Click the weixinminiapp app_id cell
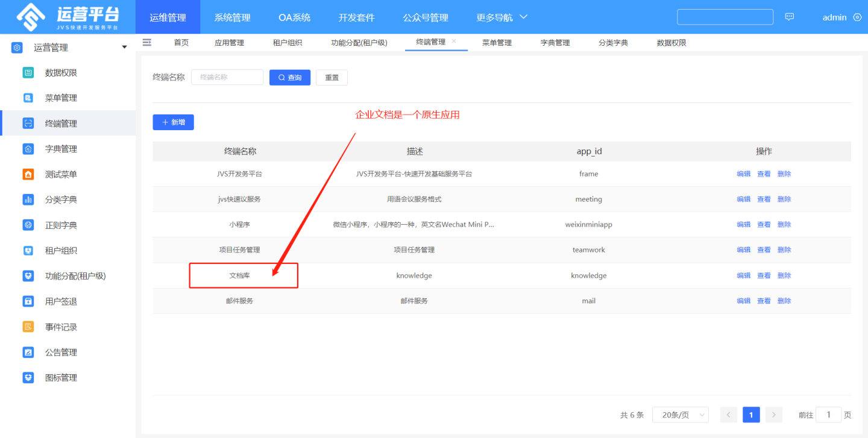This screenshot has height=438, width=868. [589, 225]
